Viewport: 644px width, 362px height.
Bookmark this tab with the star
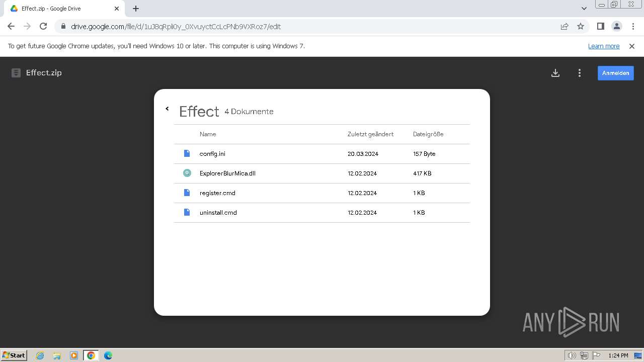tap(581, 27)
